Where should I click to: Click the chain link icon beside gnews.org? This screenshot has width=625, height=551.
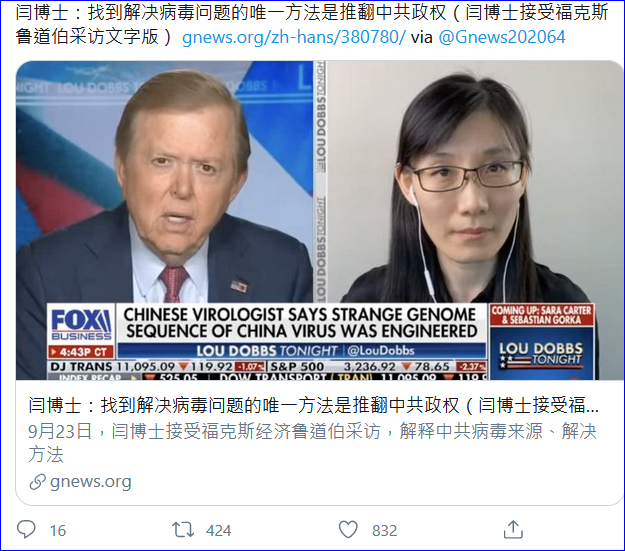[x=37, y=482]
